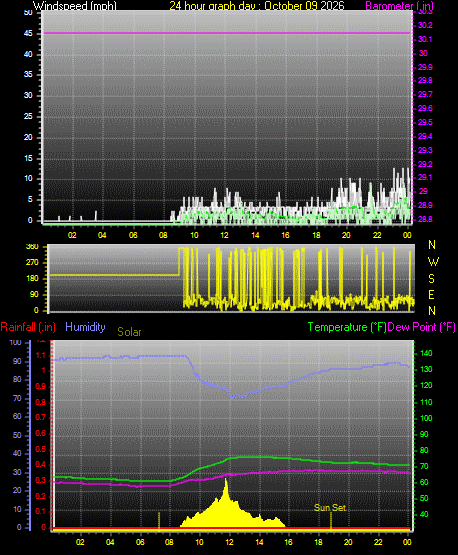
Task: Click the 30.1 barometer scale value
Action: 425,39
